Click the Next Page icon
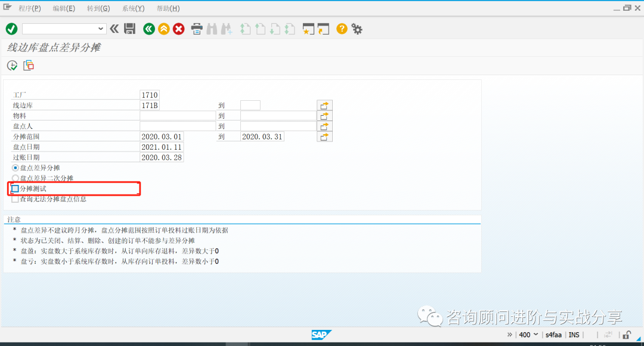644x346 pixels. (x=275, y=29)
